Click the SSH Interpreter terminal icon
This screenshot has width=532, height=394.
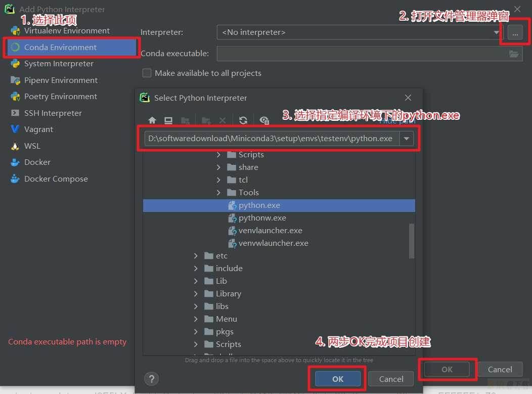15,113
